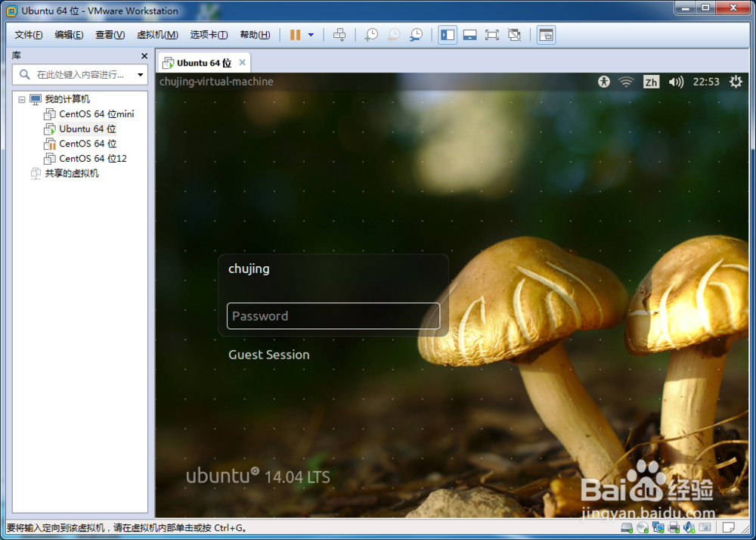The width and height of the screenshot is (756, 540).
Task: Toggle the library sidebar view button
Action: click(x=448, y=35)
